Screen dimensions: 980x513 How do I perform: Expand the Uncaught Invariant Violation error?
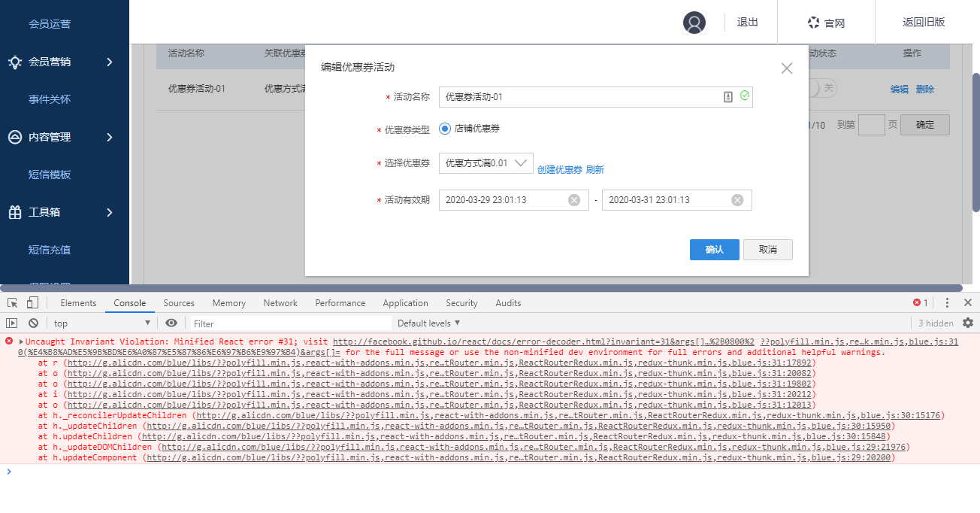pos(21,341)
